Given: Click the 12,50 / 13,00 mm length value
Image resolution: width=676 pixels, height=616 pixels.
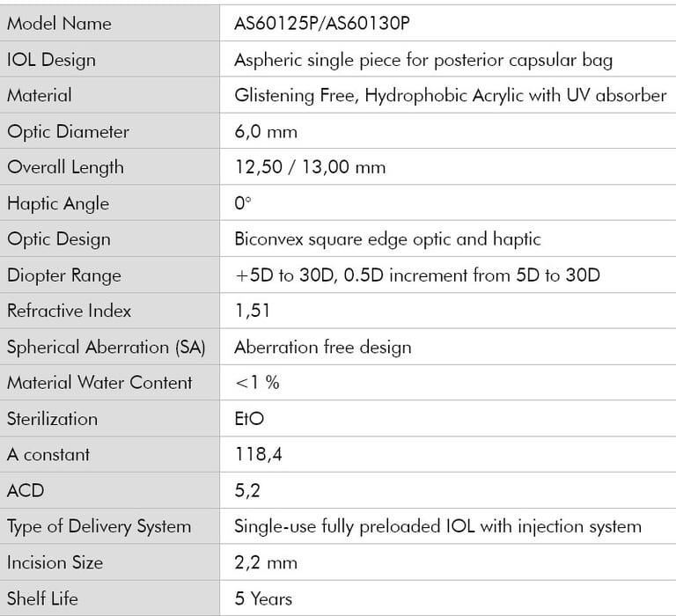Looking at the screenshot, I should (310, 167).
